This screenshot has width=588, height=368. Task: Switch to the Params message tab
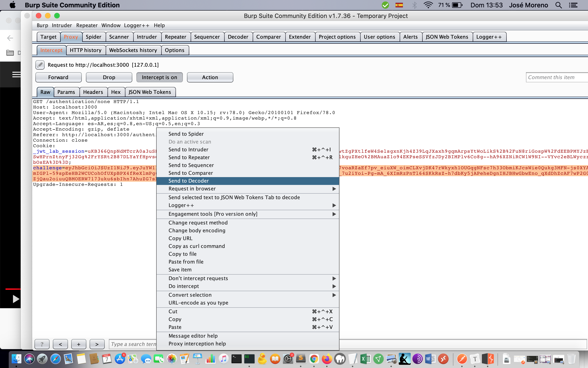coord(66,92)
